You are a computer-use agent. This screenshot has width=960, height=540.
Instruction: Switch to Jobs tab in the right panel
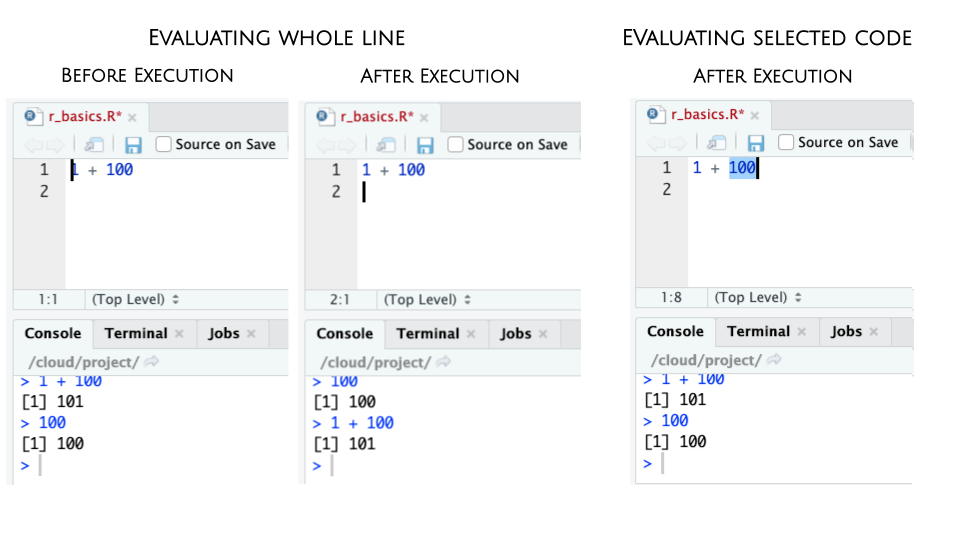pyautogui.click(x=846, y=331)
